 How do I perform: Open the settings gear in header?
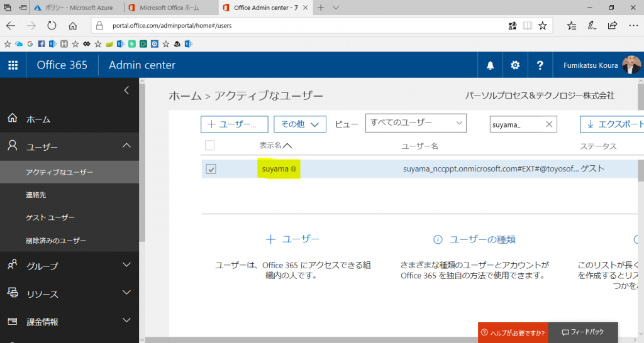click(515, 65)
